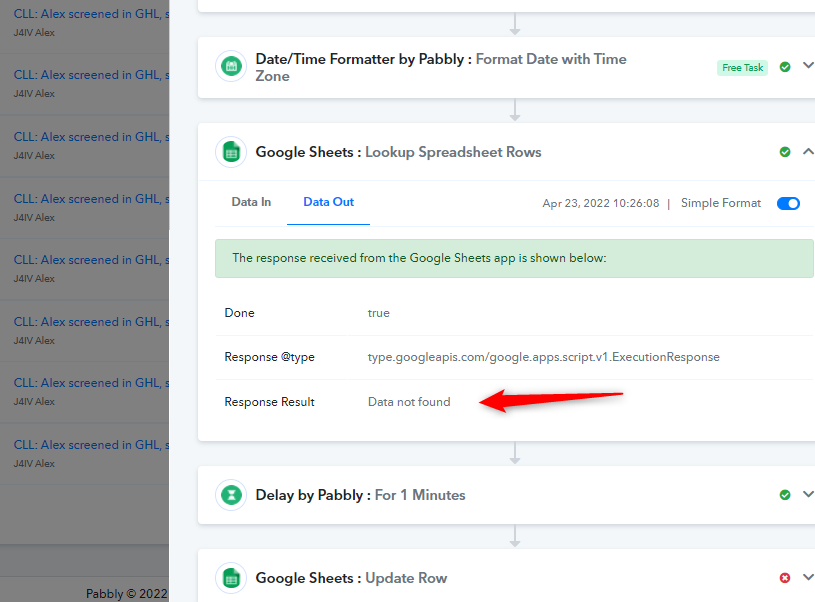Click green success check on Lookup Spreadsheet Rows
Viewport: 815px width, 602px height.
pos(785,152)
